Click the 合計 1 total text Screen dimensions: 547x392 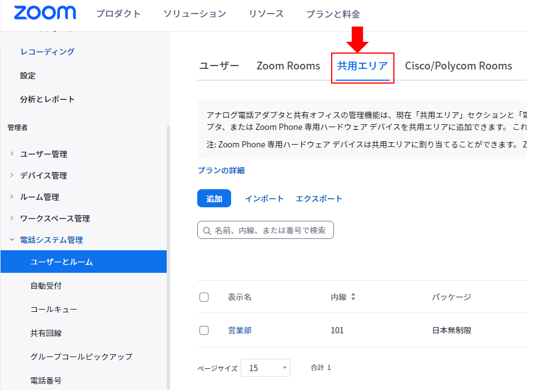320,368
